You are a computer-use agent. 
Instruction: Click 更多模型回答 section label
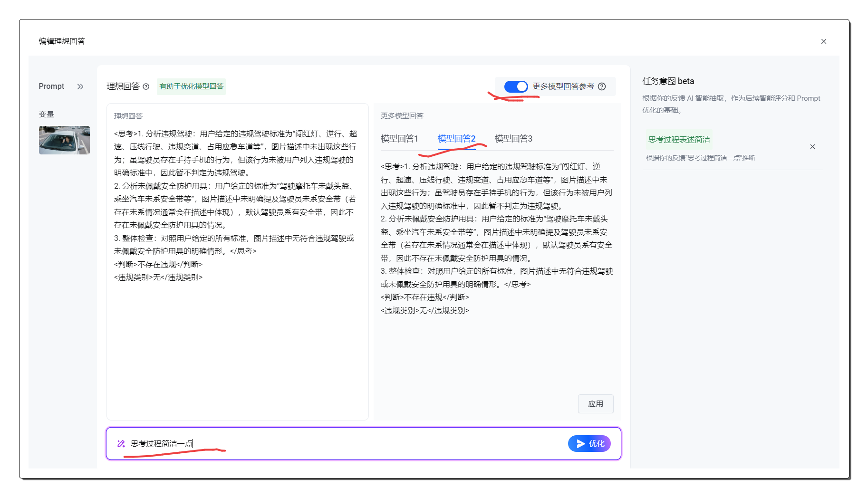coord(402,115)
